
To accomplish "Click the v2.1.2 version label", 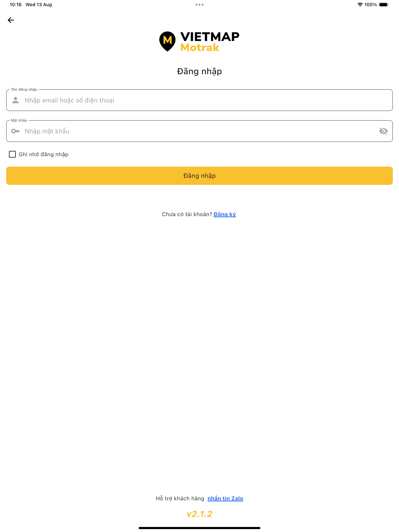I will tap(199, 514).
